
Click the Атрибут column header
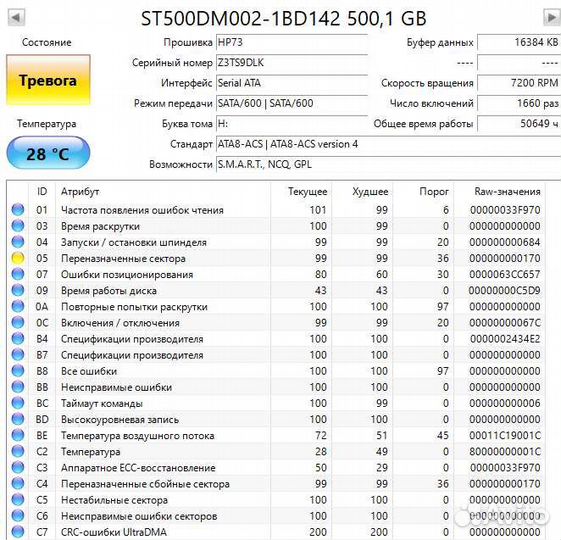(163, 191)
